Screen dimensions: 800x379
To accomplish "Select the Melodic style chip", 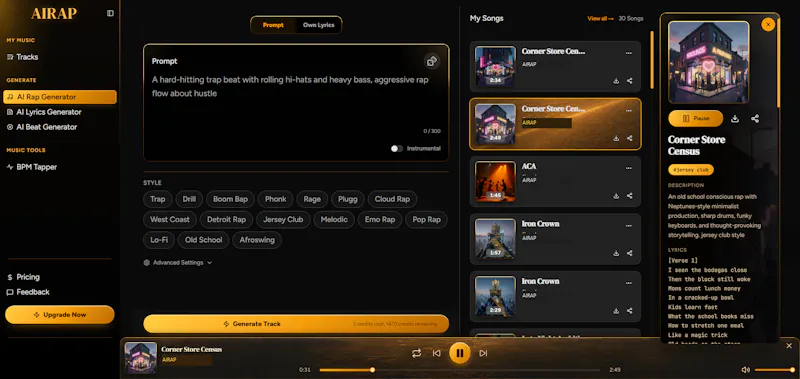I will click(334, 219).
